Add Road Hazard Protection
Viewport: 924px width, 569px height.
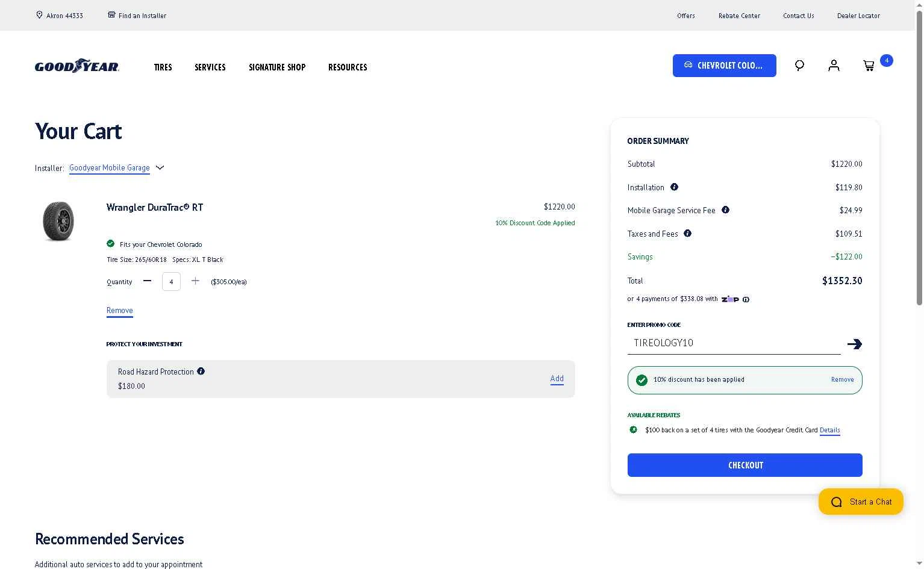tap(557, 379)
